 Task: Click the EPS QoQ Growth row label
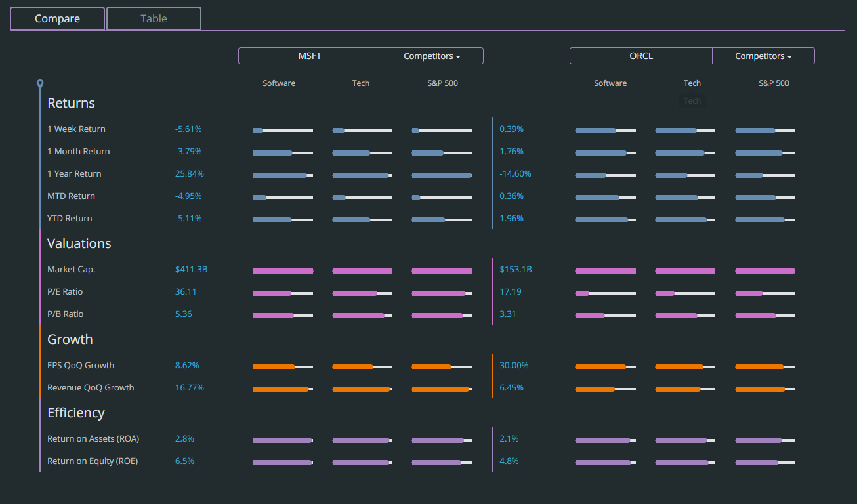point(81,366)
